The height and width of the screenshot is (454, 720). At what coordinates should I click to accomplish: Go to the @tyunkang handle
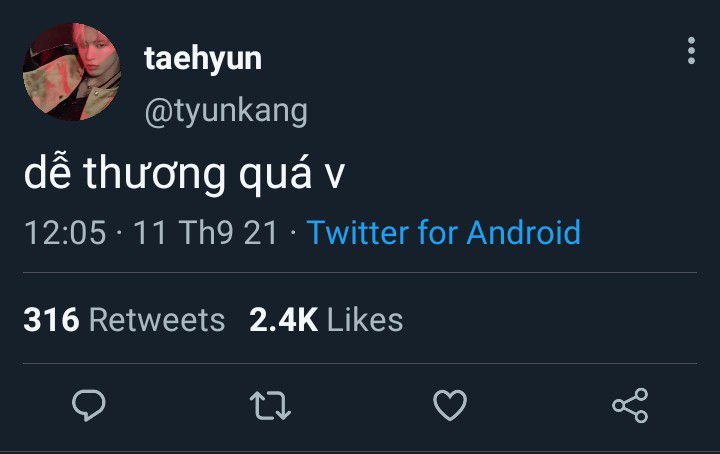click(x=226, y=112)
